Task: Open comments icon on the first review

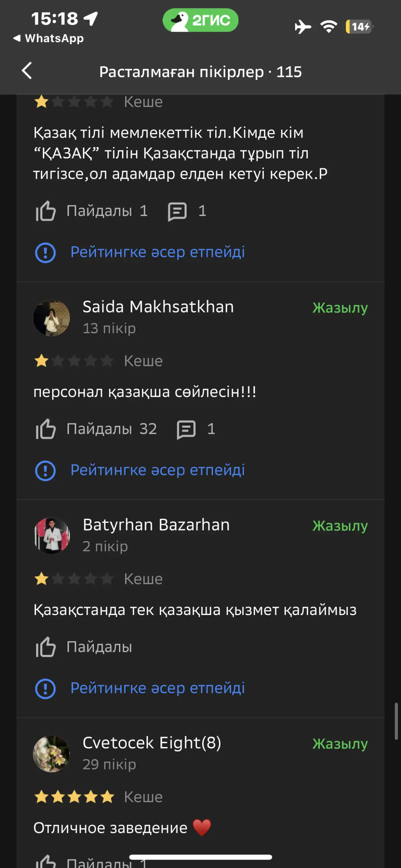Action: [x=177, y=211]
